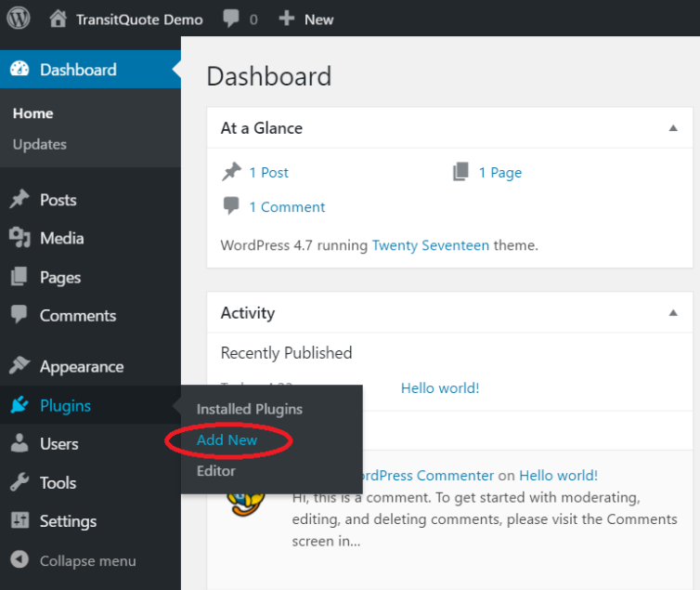The image size is (700, 590).
Task: Open the Plugins menu
Action: pos(90,405)
